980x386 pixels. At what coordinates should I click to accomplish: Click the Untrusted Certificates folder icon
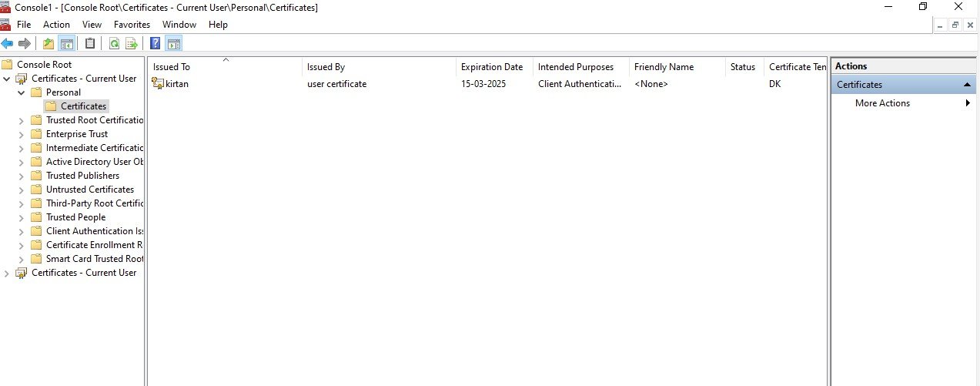point(36,190)
